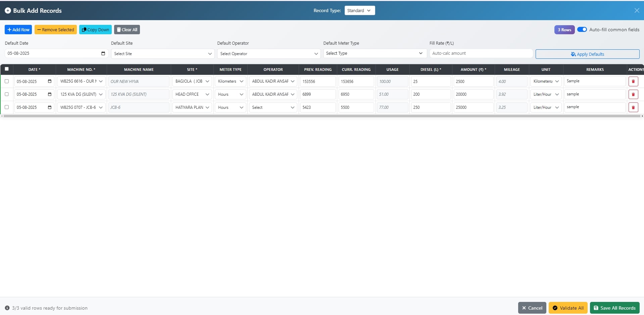Click the trash icon for the JCB-6 row
This screenshot has width=644, height=315.
(x=633, y=107)
